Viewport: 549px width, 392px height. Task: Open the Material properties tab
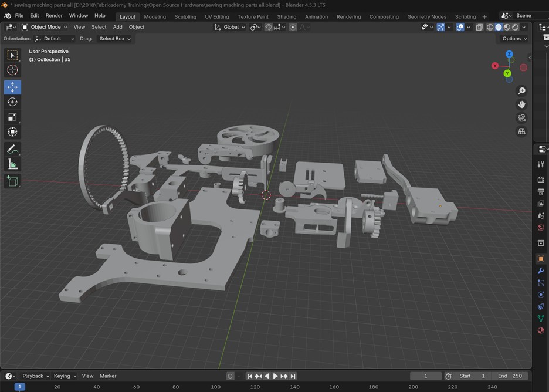point(541,330)
